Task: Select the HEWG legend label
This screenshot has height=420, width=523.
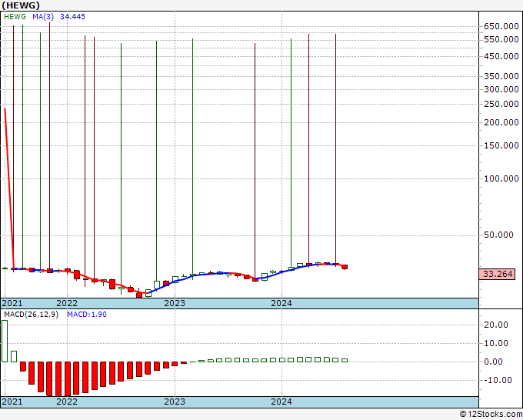Action: click(15, 17)
